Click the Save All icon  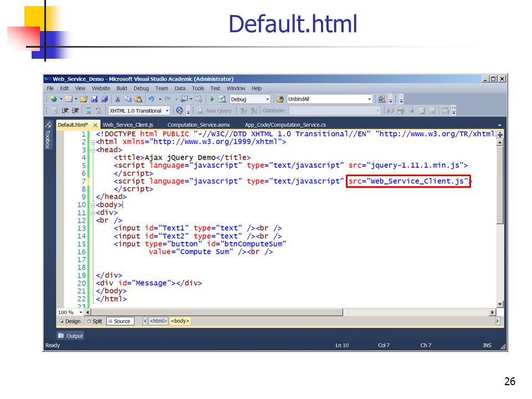pos(105,99)
